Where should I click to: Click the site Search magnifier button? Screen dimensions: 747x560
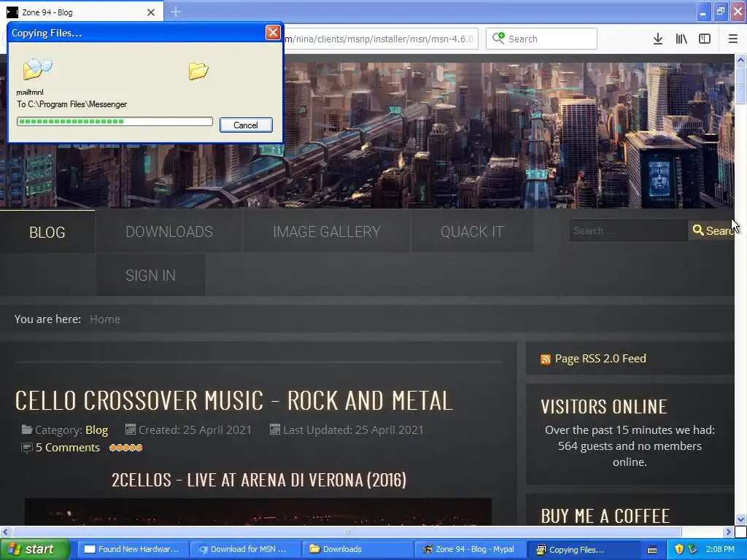click(712, 230)
